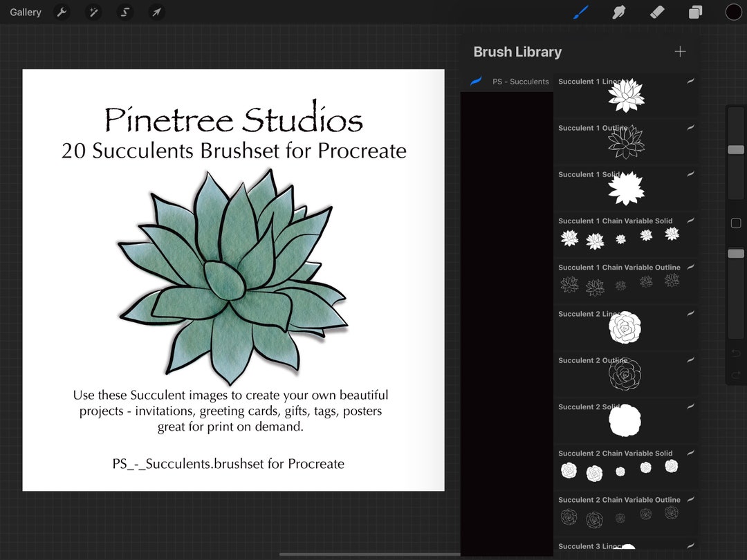Select the Smudge finger tool
This screenshot has height=560, width=747.
pyautogui.click(x=618, y=12)
